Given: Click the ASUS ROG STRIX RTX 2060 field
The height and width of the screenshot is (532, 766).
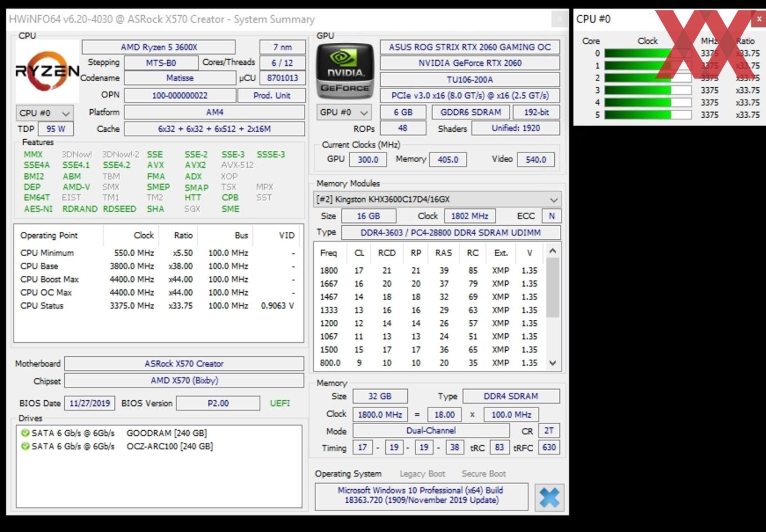Looking at the screenshot, I should (x=470, y=47).
